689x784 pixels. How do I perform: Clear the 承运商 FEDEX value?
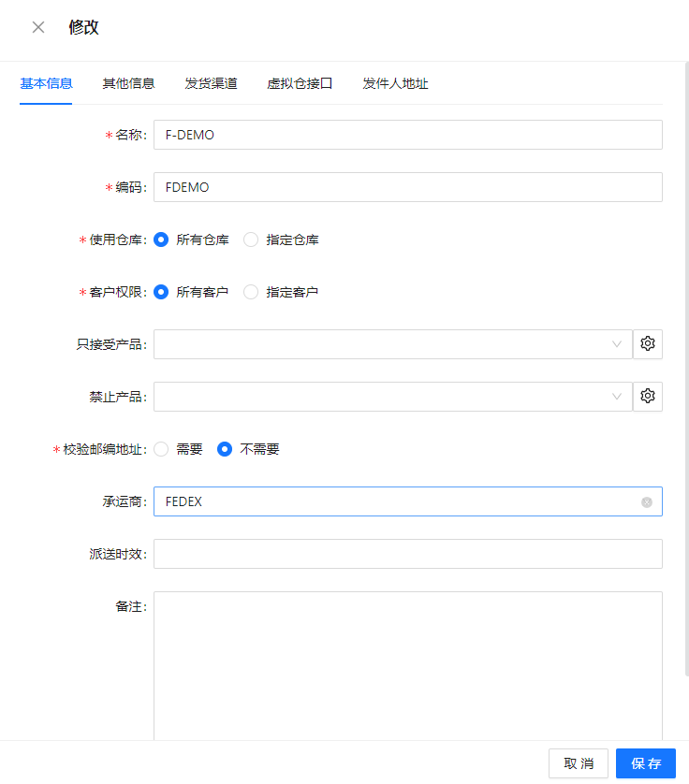click(647, 502)
